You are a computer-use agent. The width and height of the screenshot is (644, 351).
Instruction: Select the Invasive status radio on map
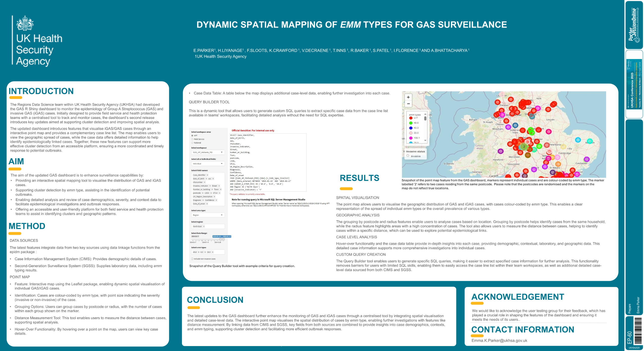pyautogui.click(x=408, y=156)
